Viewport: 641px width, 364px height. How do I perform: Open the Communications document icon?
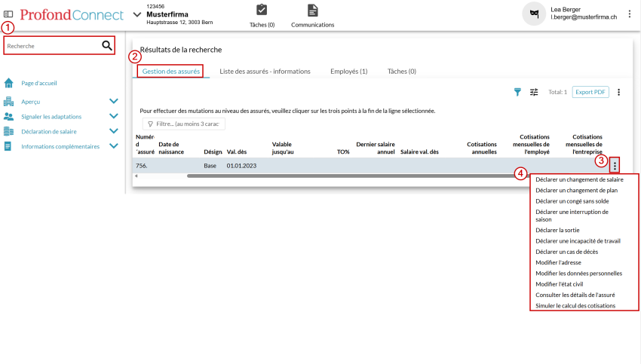[312, 11]
